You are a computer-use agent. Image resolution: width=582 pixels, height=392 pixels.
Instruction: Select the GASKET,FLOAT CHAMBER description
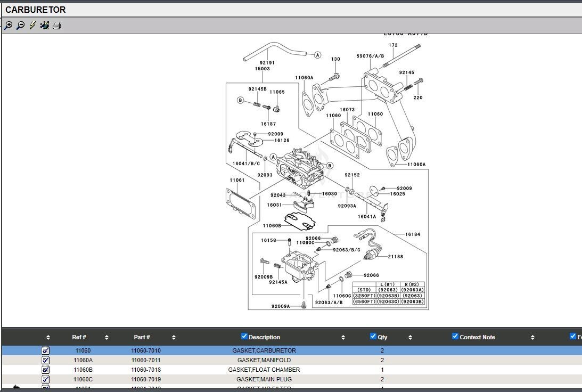pos(264,370)
